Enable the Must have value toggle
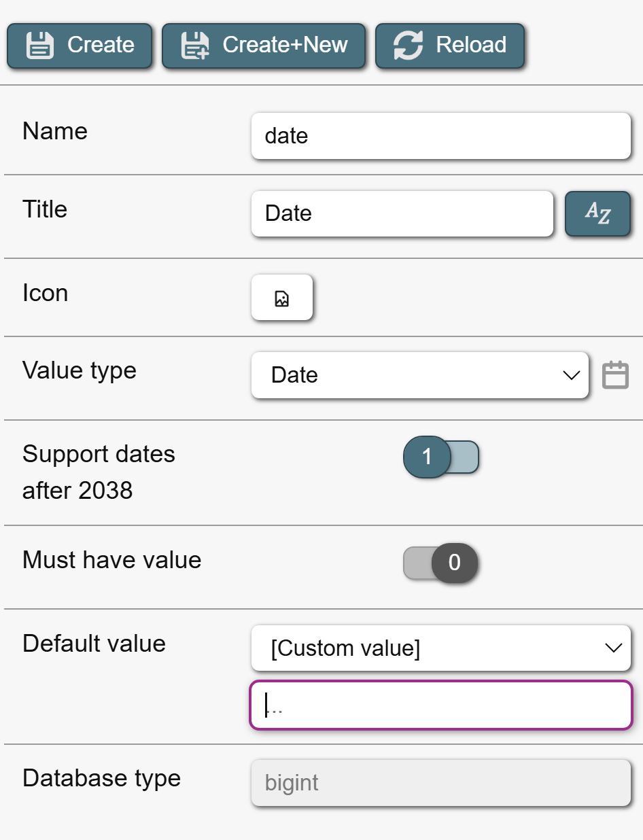This screenshot has height=840, width=643. 441,563
